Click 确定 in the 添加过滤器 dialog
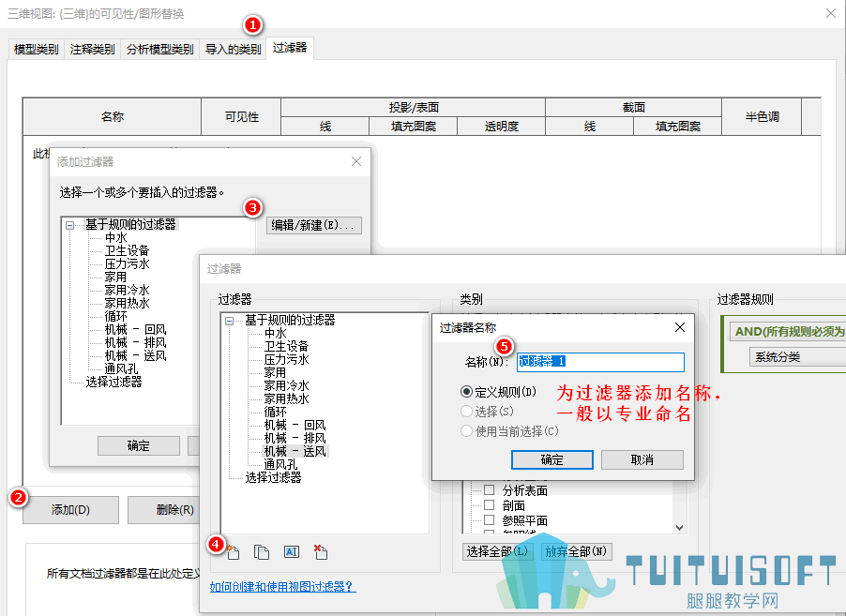This screenshot has height=616, width=846. click(138, 446)
